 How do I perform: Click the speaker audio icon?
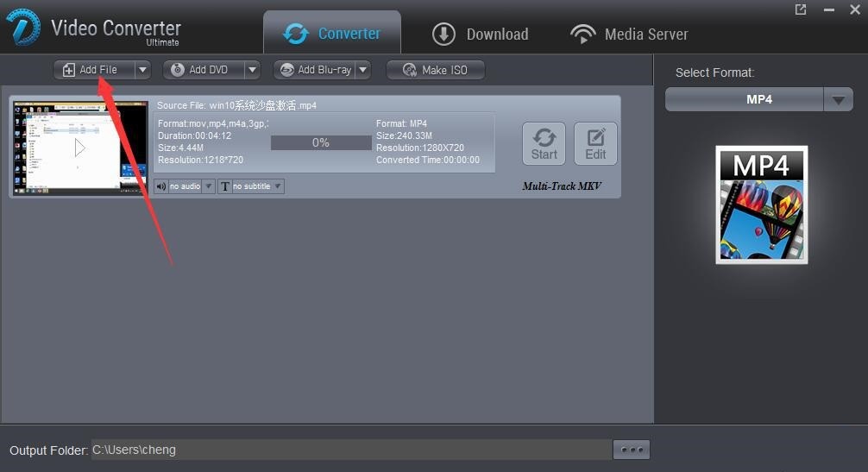(x=161, y=186)
